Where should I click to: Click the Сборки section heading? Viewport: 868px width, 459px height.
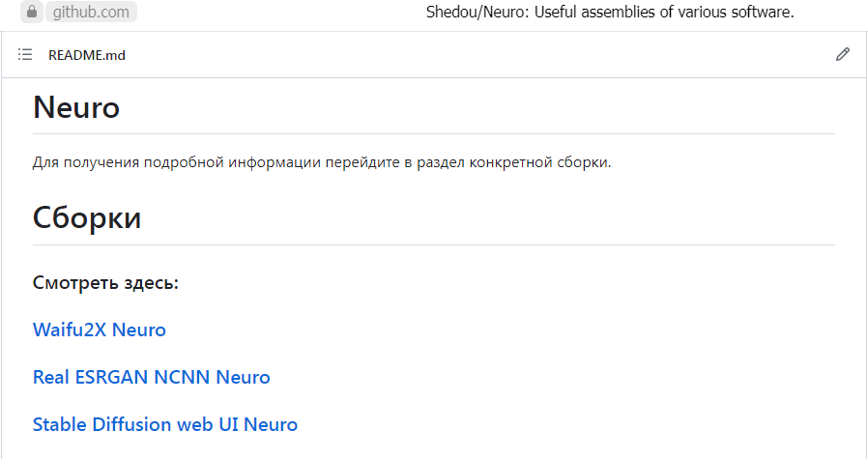(x=87, y=217)
